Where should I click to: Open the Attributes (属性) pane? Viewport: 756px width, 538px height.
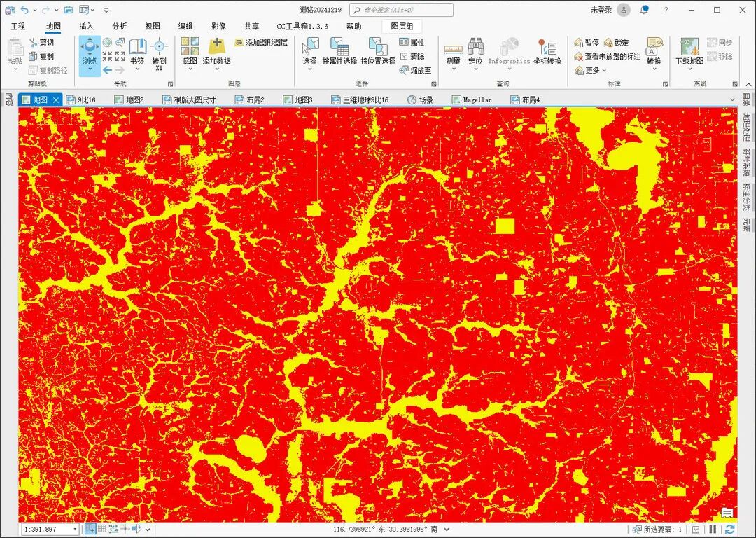pos(412,43)
